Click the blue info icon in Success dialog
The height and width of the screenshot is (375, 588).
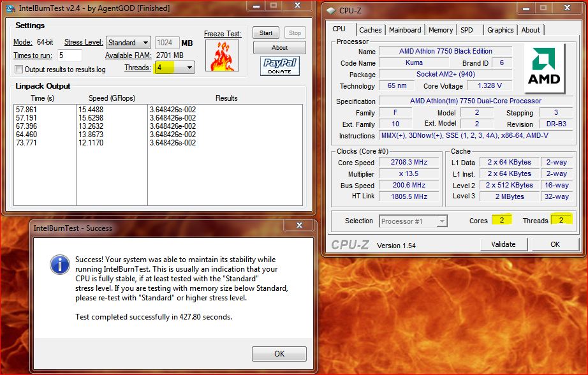click(x=60, y=265)
